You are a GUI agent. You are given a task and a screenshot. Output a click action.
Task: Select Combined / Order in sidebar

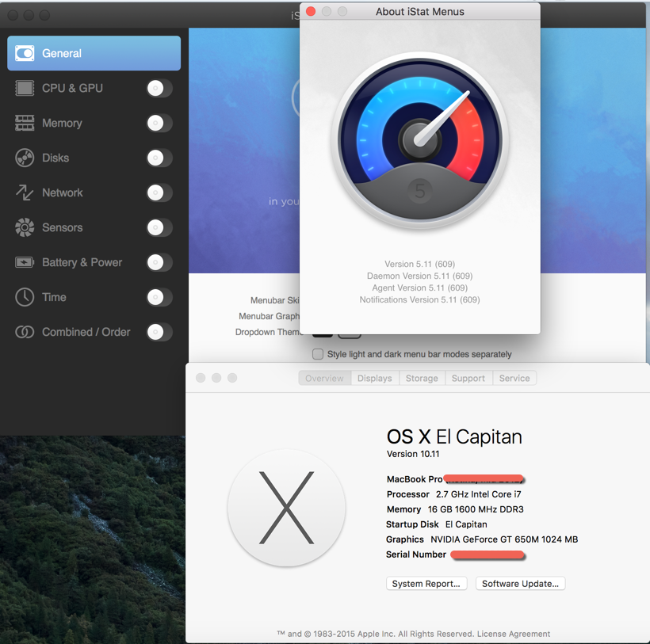(x=86, y=332)
